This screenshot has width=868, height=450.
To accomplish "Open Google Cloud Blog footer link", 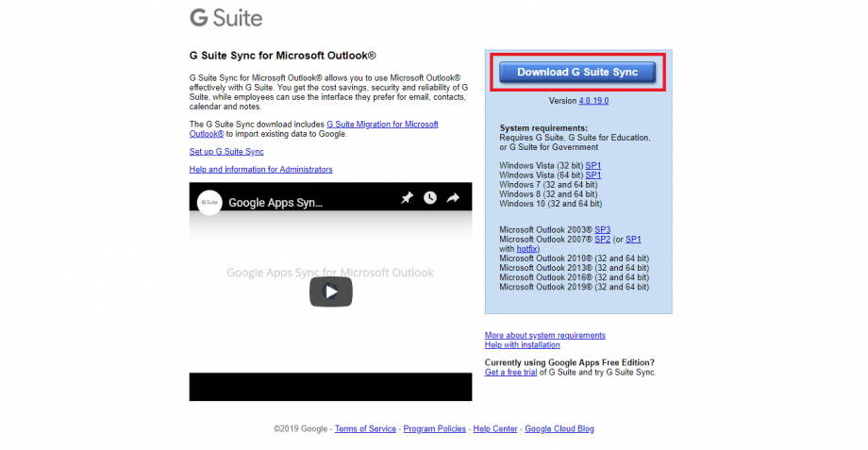I will 559,429.
